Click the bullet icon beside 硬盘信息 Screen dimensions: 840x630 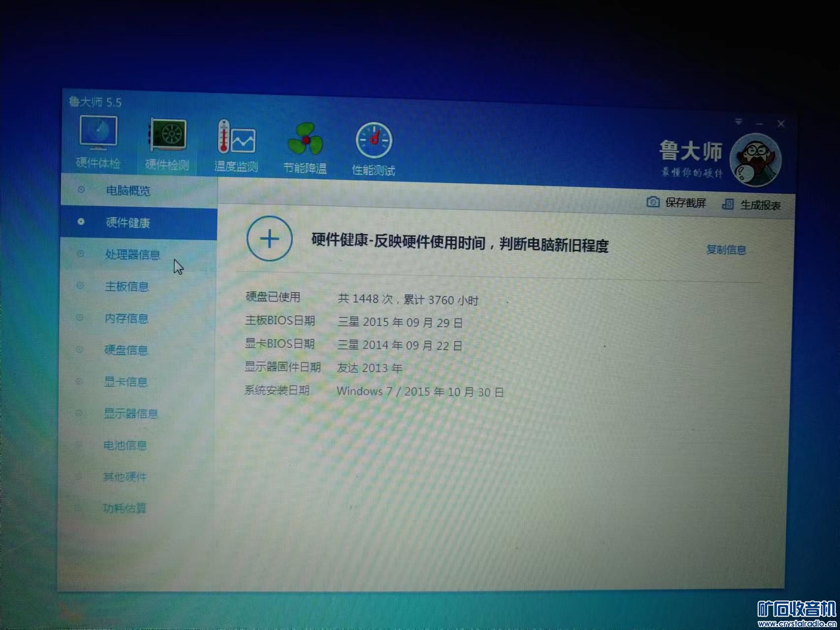pyautogui.click(x=79, y=350)
